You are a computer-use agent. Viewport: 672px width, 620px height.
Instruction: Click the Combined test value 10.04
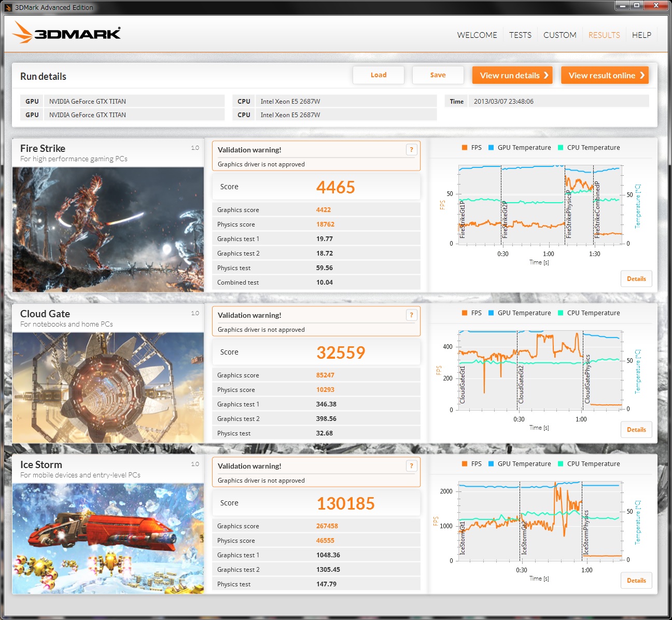[325, 283]
